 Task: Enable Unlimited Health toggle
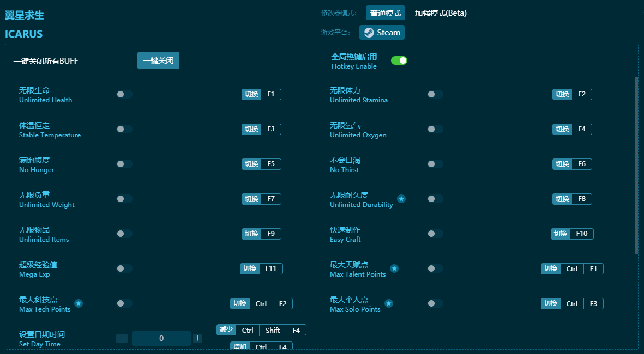click(124, 94)
